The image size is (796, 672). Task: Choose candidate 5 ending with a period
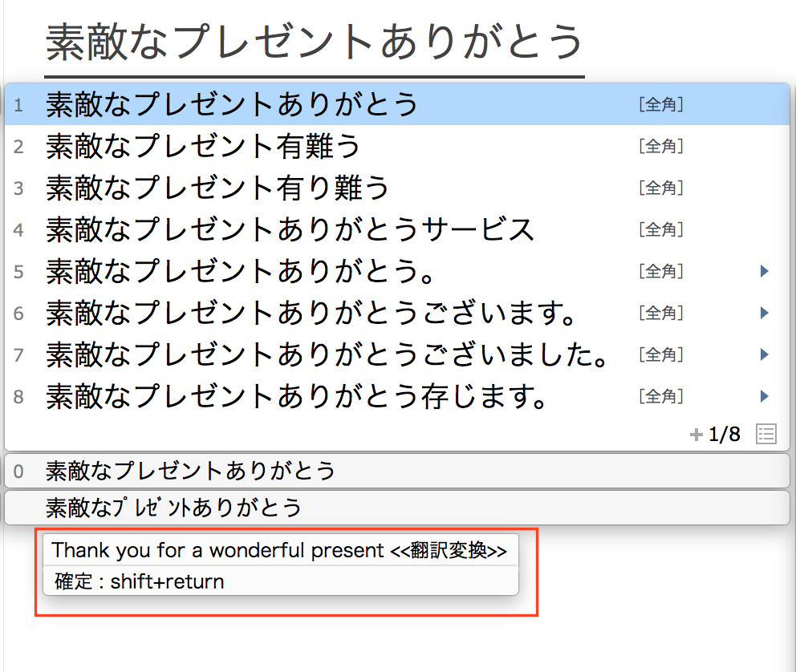tap(241, 272)
